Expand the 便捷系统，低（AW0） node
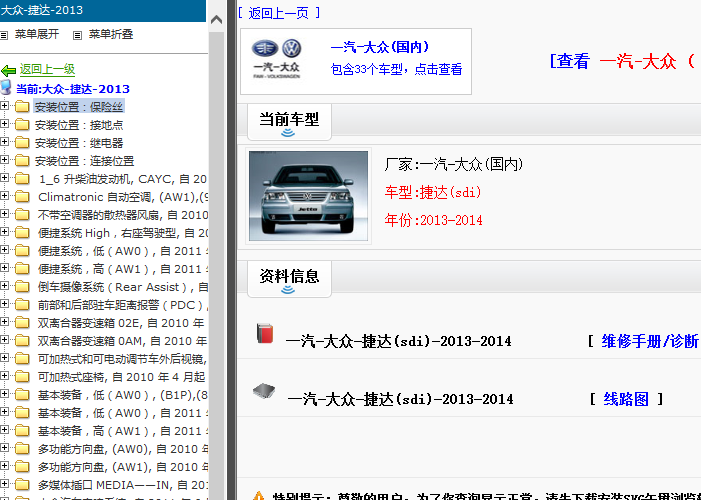Image resolution: width=701 pixels, height=500 pixels. pos(4,250)
